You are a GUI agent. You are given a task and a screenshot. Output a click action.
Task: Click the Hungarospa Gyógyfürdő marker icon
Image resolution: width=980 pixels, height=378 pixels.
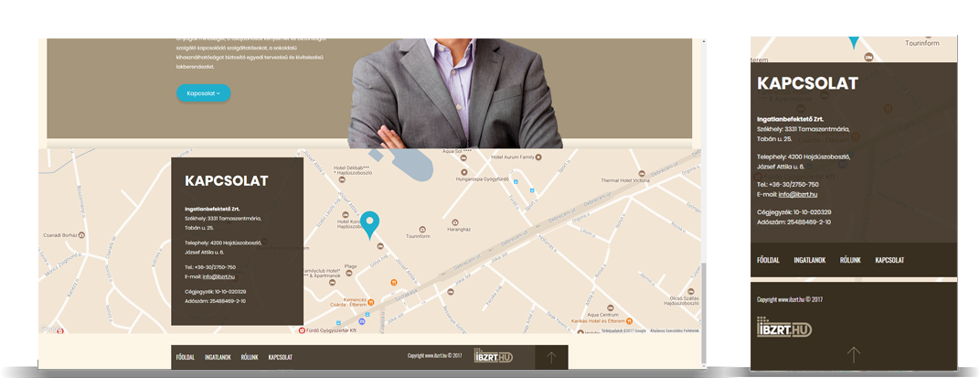(463, 171)
